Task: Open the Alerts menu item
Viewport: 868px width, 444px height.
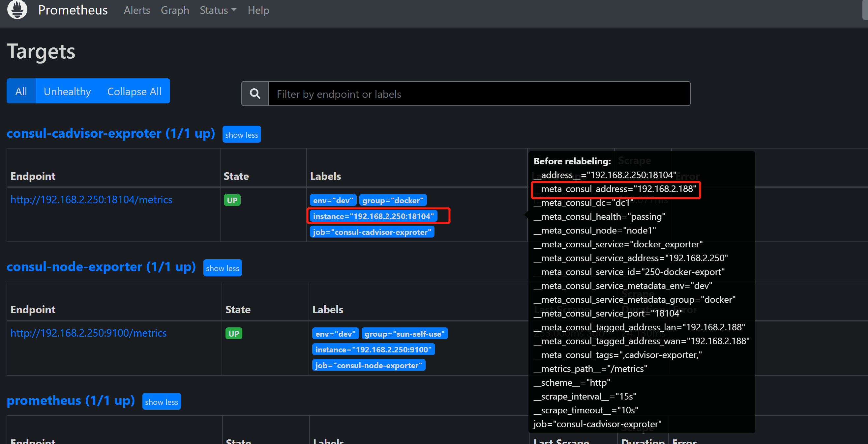Action: [x=136, y=10]
